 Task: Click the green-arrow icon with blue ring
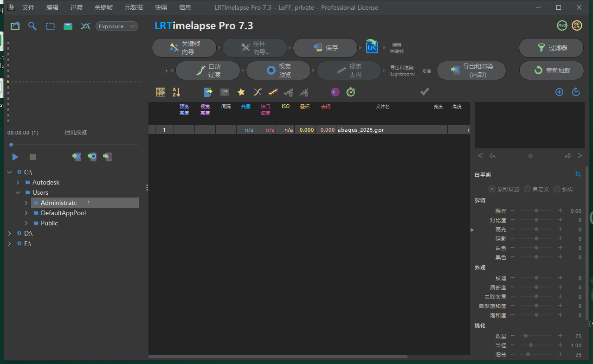(x=92, y=157)
